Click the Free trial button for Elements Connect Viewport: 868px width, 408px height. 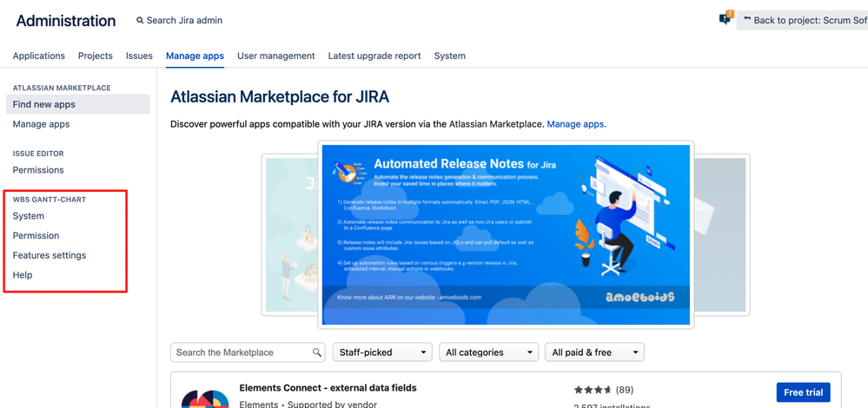point(803,392)
